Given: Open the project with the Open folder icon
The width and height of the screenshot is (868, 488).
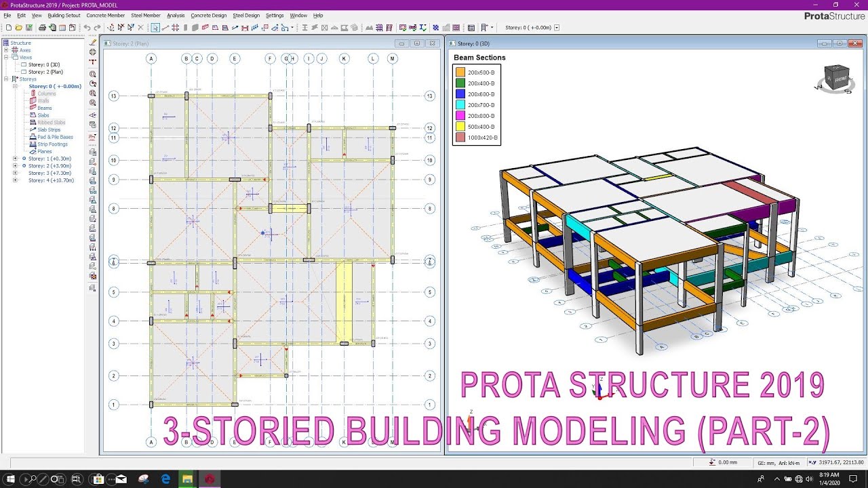Looking at the screenshot, I should pyautogui.click(x=18, y=28).
